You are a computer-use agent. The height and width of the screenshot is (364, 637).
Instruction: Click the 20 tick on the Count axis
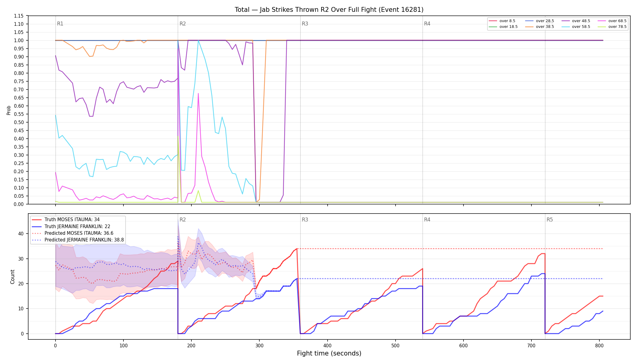point(21,284)
